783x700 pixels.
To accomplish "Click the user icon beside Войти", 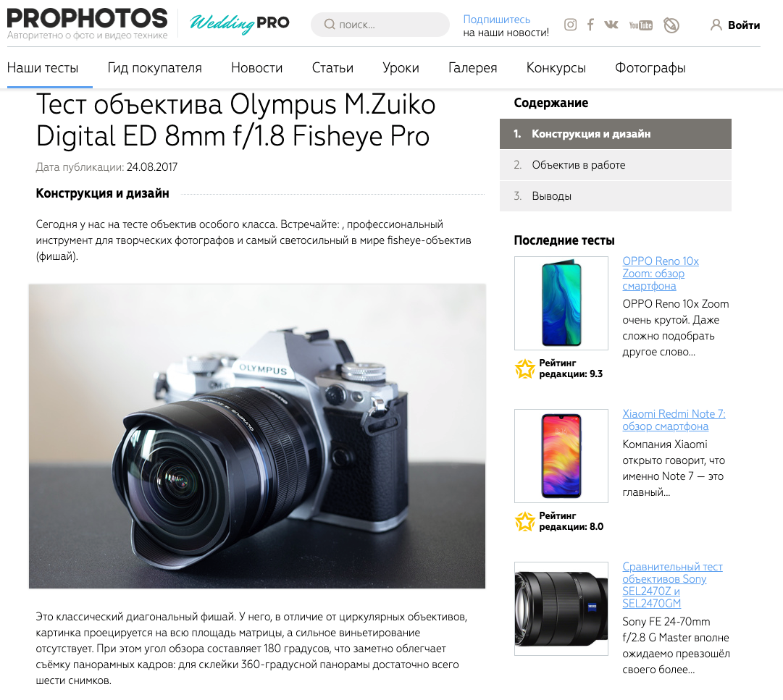I will coord(716,25).
